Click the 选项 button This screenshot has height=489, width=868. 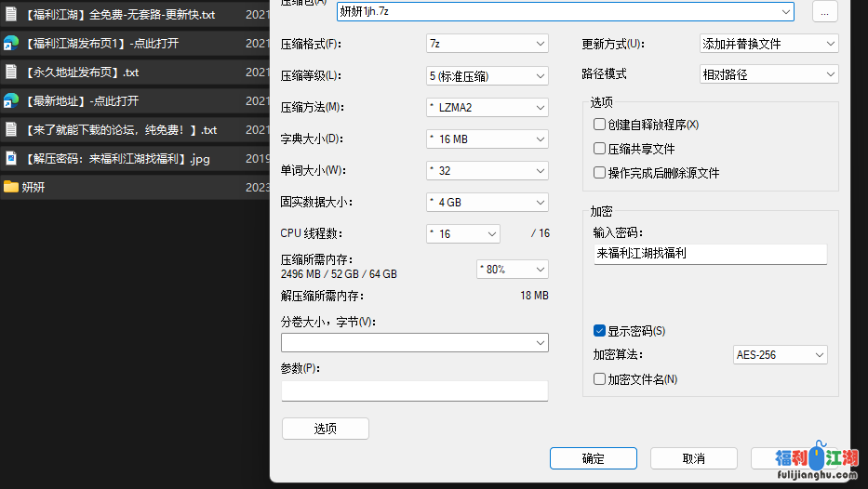(325, 429)
